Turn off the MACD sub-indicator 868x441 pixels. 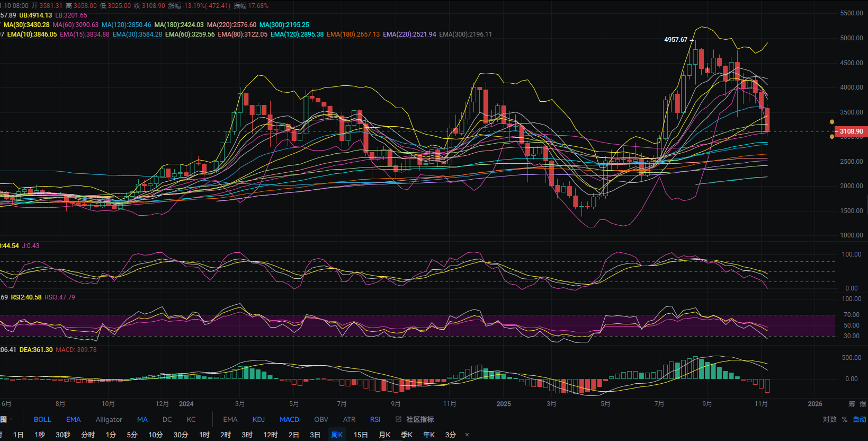[289, 419]
